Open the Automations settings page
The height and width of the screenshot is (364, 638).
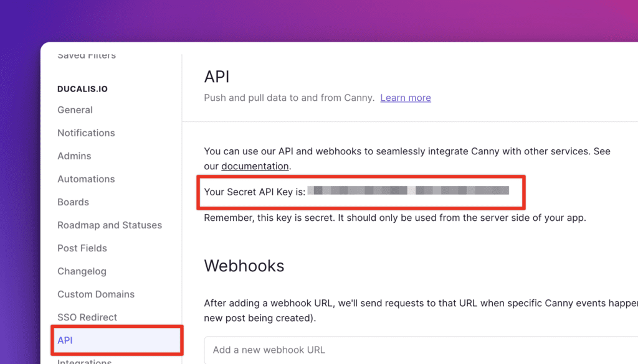pyautogui.click(x=86, y=179)
